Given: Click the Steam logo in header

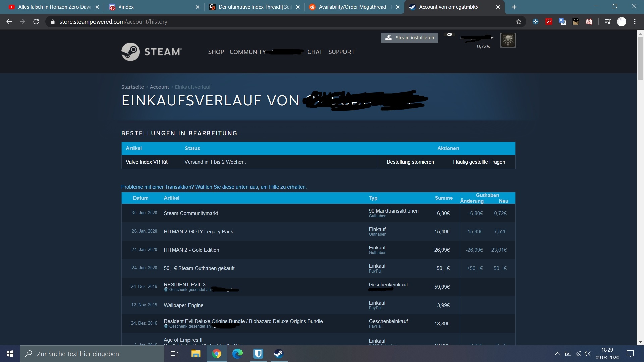Looking at the screenshot, I should tap(152, 52).
